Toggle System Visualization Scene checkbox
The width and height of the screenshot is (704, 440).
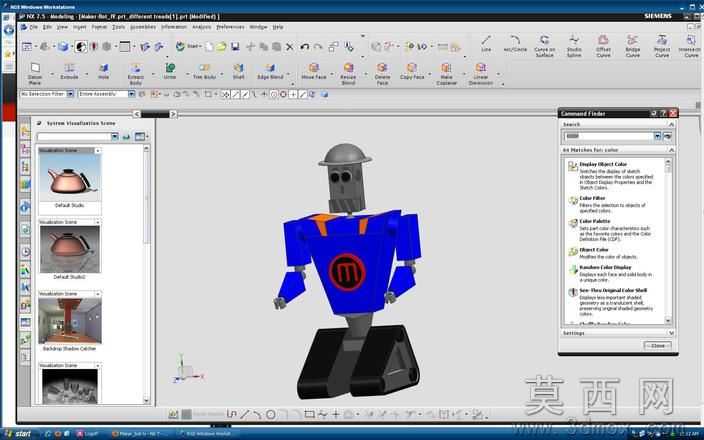(39, 123)
